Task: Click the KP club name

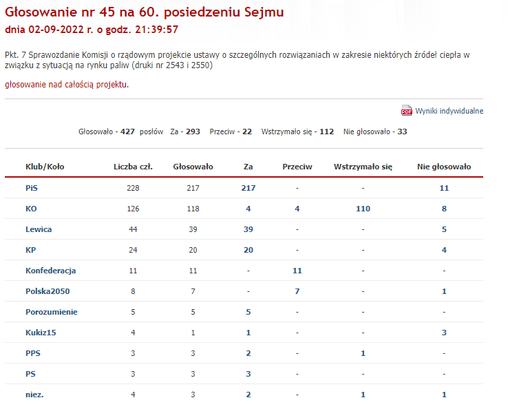Action: coord(31,250)
